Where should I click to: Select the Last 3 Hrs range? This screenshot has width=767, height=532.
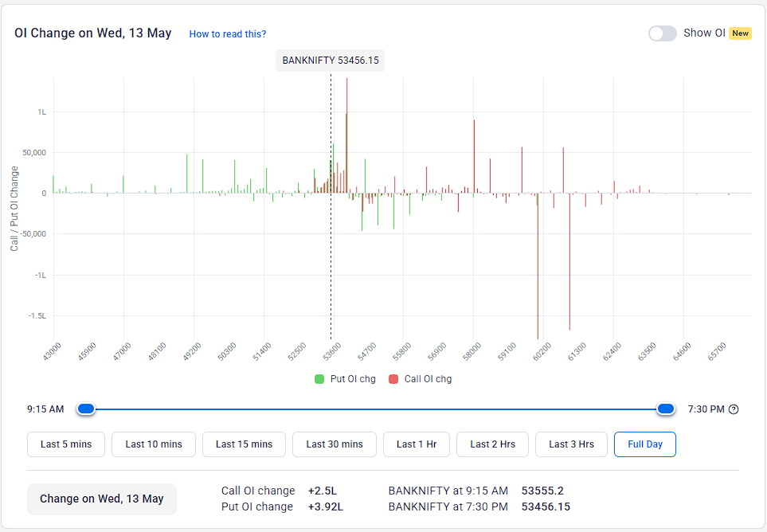pyautogui.click(x=571, y=444)
